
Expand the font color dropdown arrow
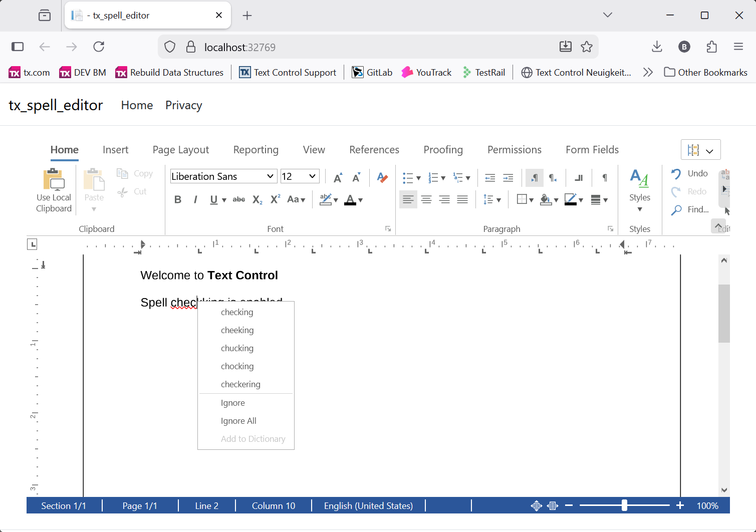(x=361, y=200)
